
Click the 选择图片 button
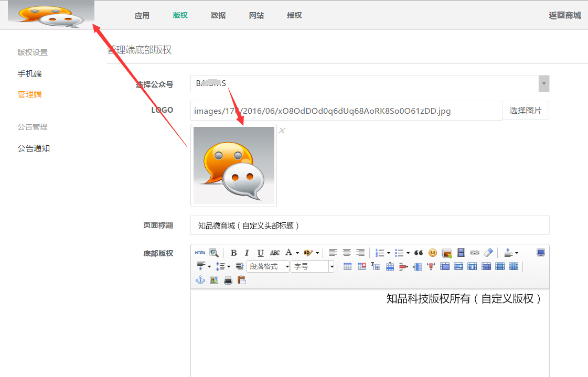pos(525,111)
